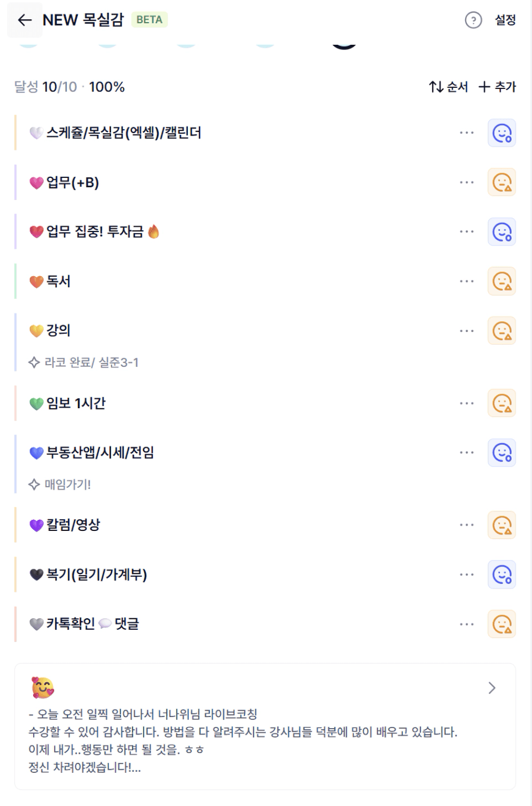Open 설정 settings
Screen dimensions: 532x806
[x=505, y=20]
